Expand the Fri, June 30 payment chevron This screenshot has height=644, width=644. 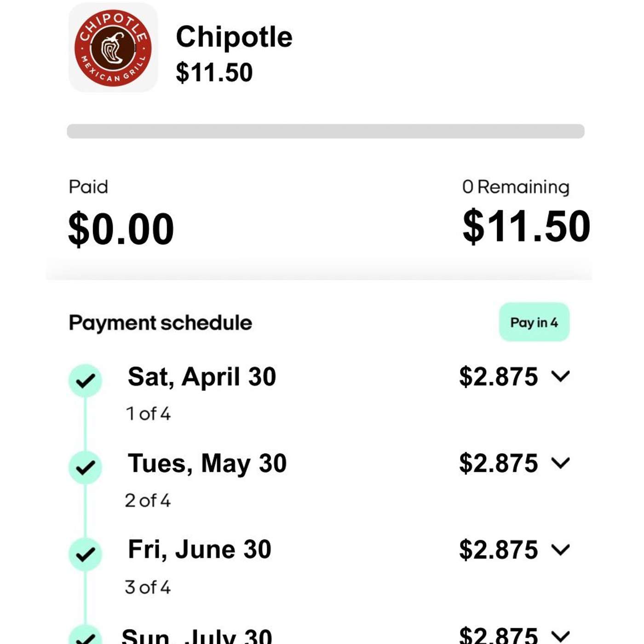560,549
